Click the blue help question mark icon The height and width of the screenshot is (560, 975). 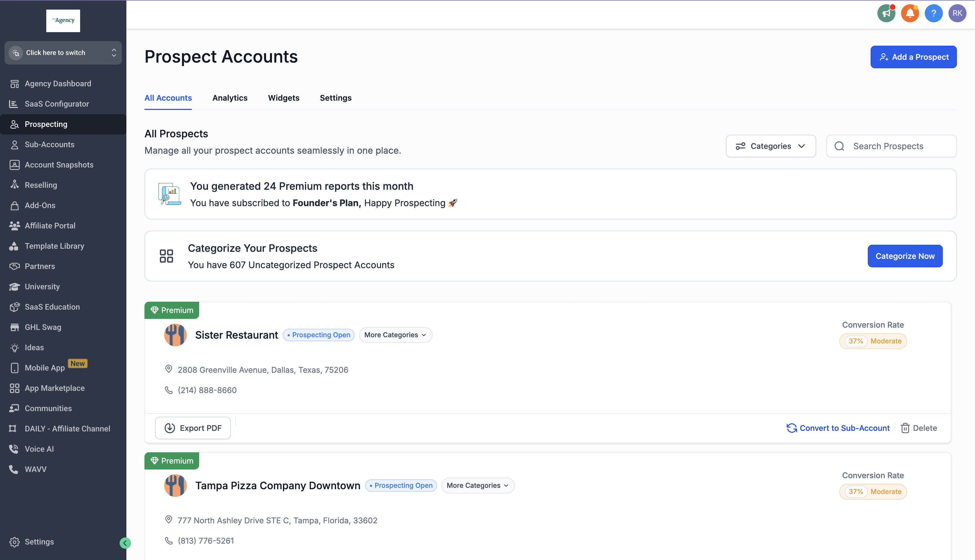coord(934,14)
